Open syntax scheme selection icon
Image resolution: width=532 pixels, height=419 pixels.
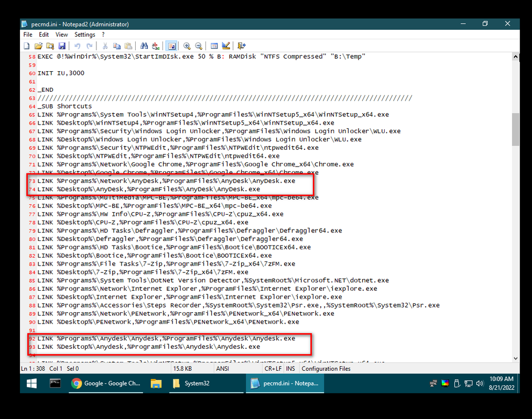pyautogui.click(x=214, y=46)
